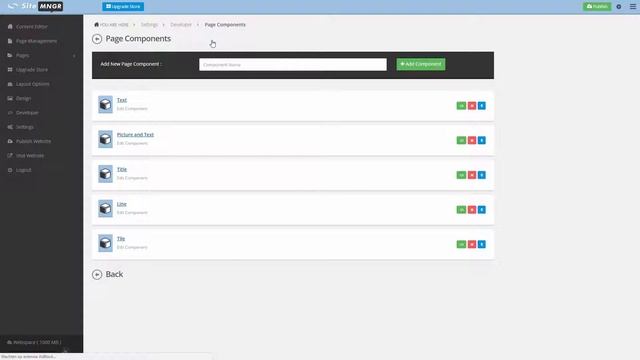The width and height of the screenshot is (640, 360).
Task: Click the cube icon of Picture and Text
Action: pos(105,139)
